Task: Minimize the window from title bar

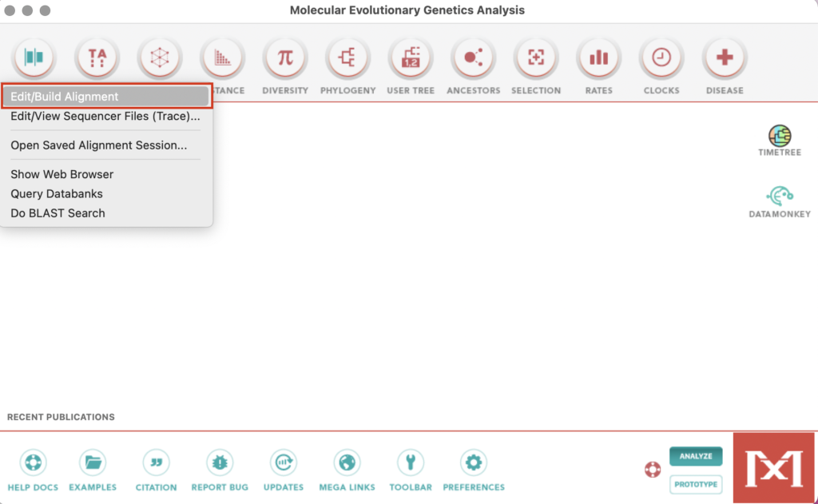Action: [x=27, y=10]
